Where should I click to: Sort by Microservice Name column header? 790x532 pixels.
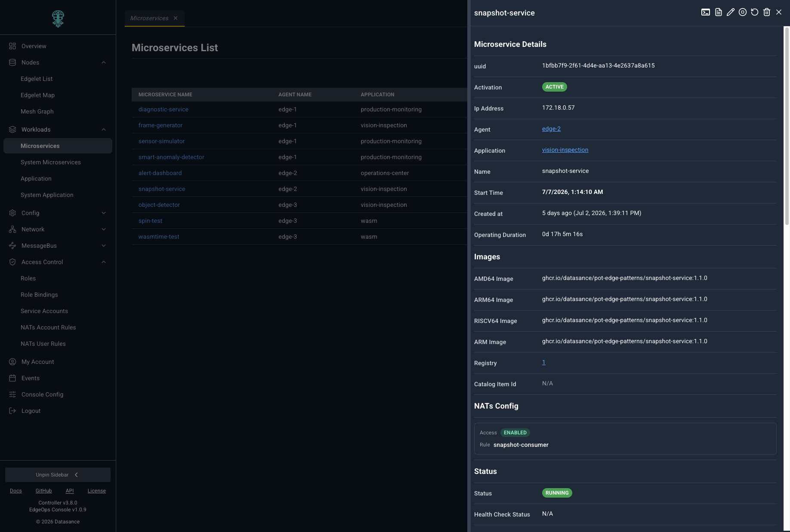click(x=165, y=95)
